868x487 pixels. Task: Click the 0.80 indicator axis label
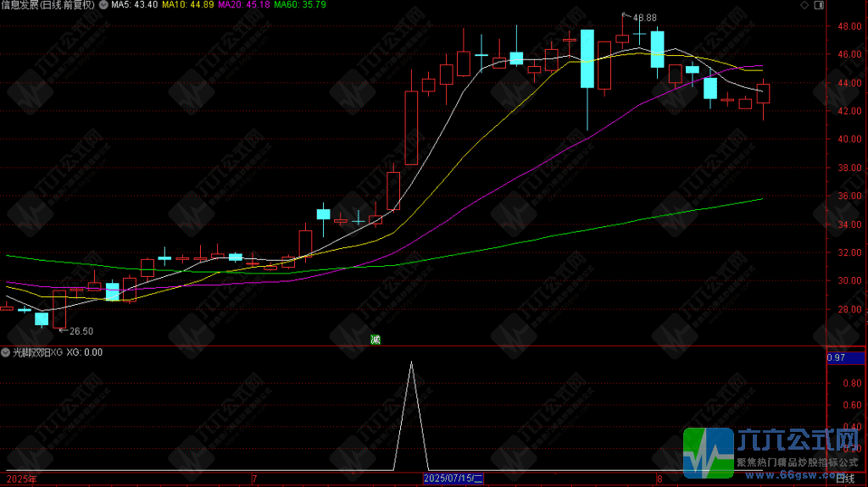852,384
